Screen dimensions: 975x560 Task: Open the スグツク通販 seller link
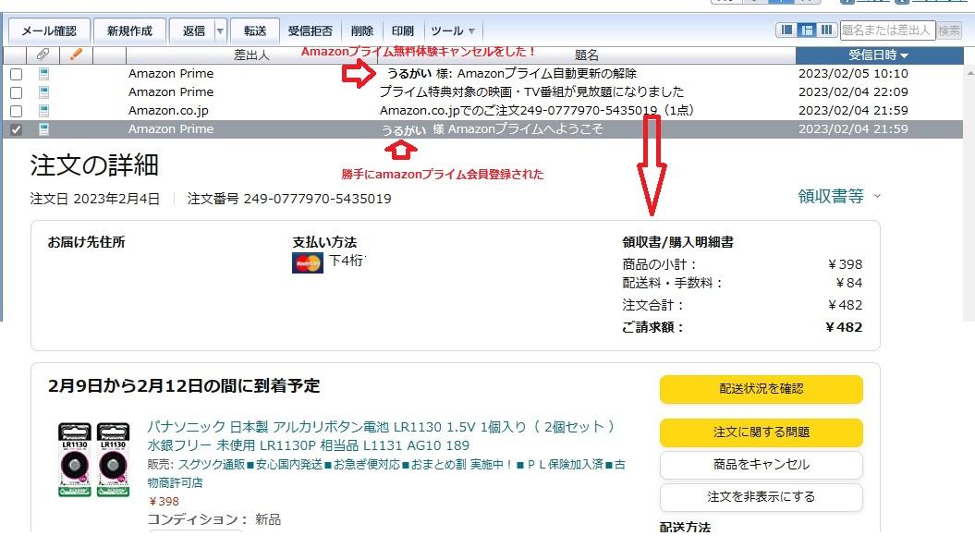tap(386, 473)
